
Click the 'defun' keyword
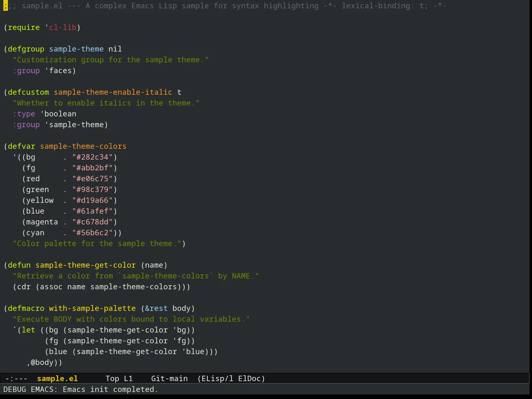pos(20,265)
